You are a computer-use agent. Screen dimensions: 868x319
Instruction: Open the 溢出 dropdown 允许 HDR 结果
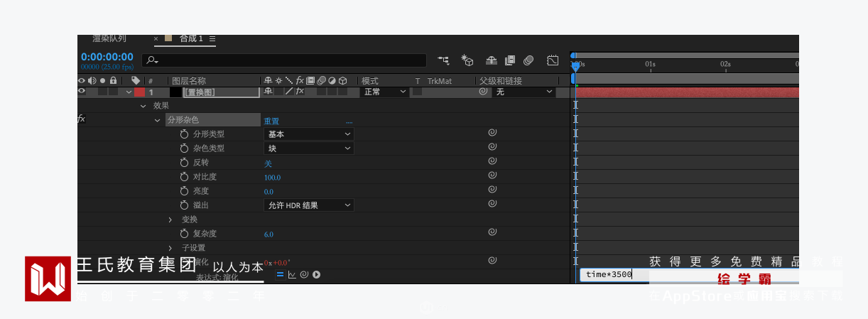coord(309,205)
